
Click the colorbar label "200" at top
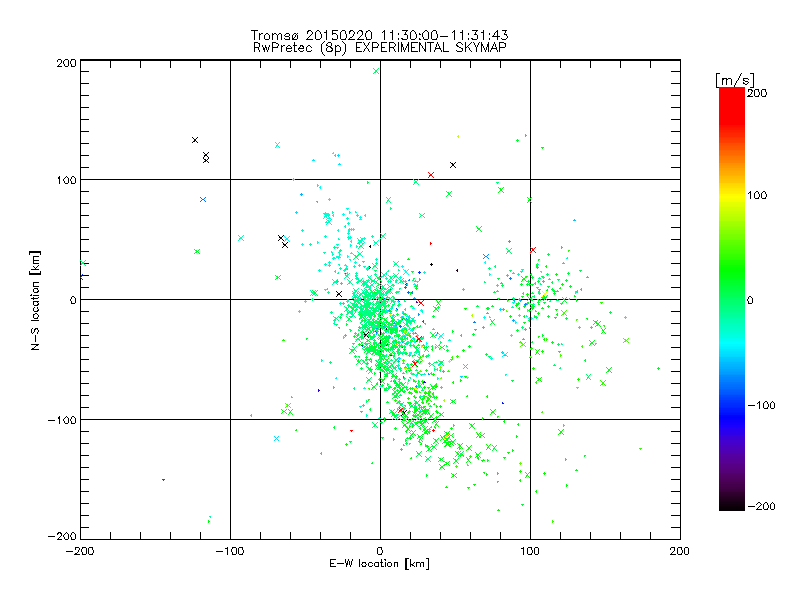click(x=757, y=93)
